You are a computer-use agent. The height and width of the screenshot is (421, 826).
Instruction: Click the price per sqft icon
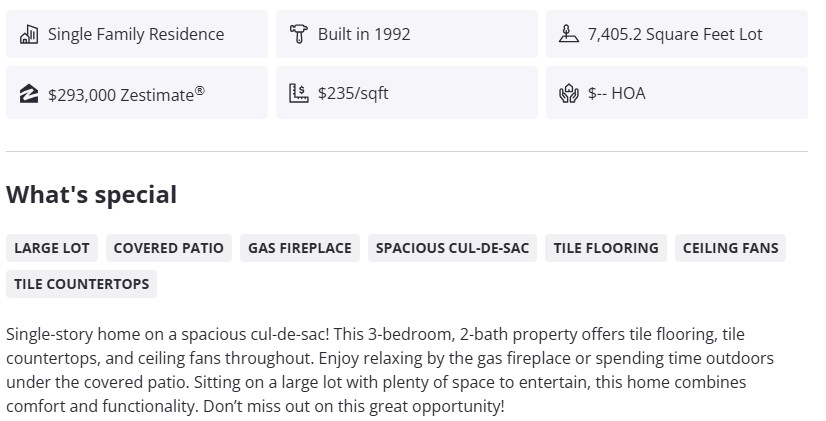tap(298, 94)
